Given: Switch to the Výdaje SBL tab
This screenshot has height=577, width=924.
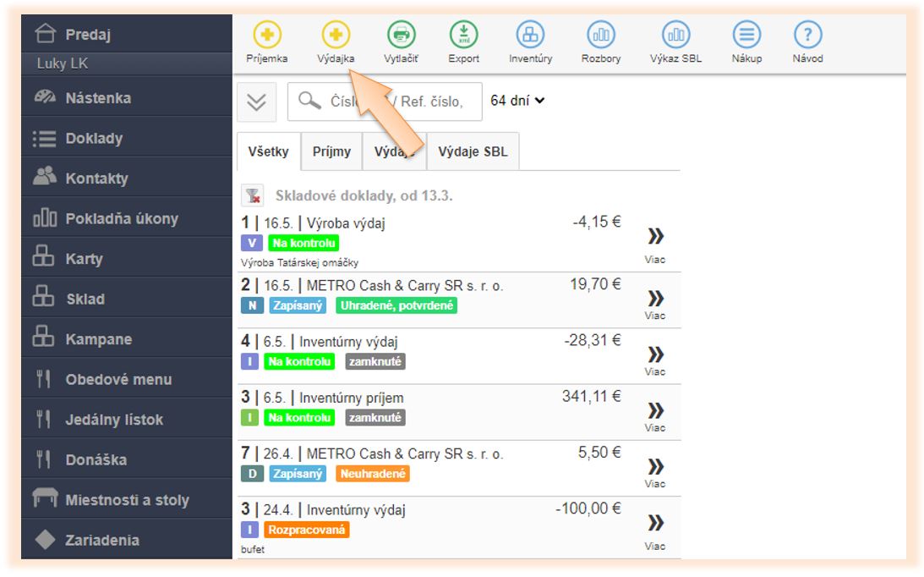Looking at the screenshot, I should 473,152.
